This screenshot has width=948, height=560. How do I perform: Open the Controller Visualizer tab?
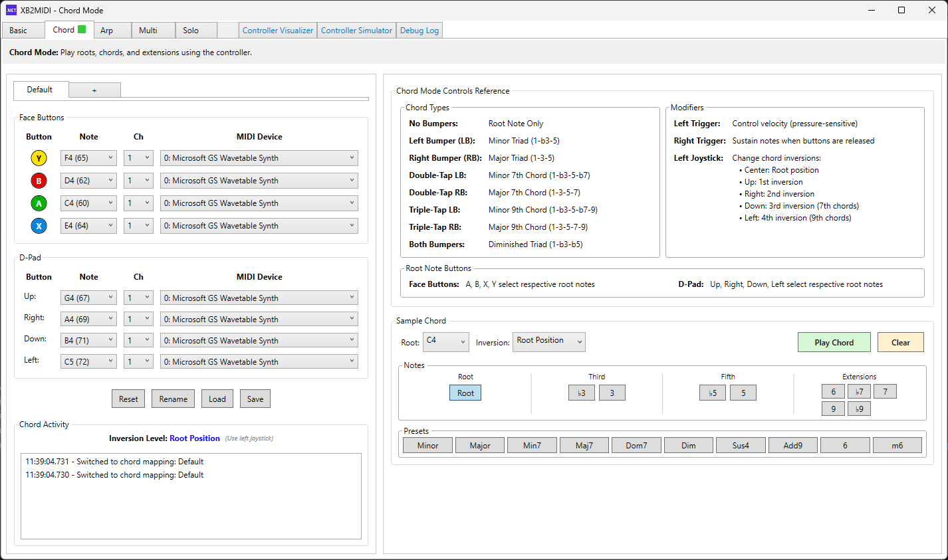[x=277, y=31]
